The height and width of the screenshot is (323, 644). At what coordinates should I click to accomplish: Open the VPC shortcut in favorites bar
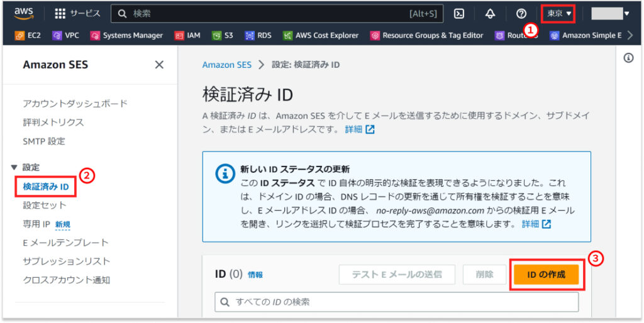[x=65, y=35]
